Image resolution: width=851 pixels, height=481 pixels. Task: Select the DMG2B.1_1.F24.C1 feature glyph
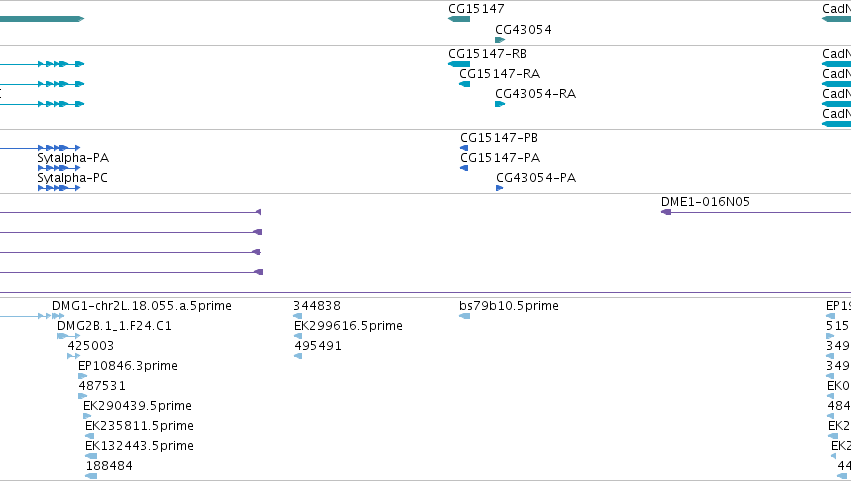(68, 336)
